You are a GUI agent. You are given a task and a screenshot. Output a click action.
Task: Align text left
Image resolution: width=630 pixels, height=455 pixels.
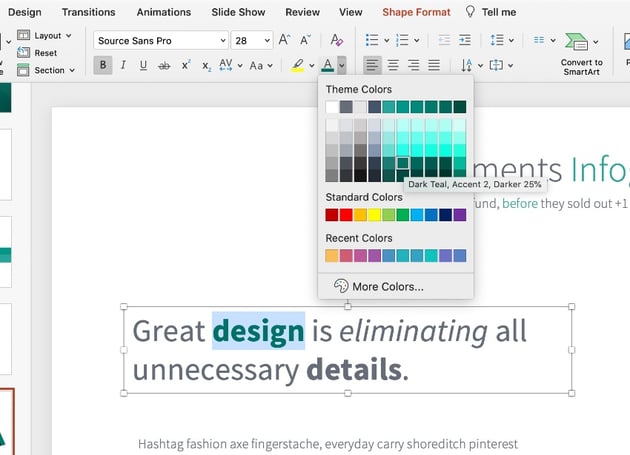click(371, 65)
